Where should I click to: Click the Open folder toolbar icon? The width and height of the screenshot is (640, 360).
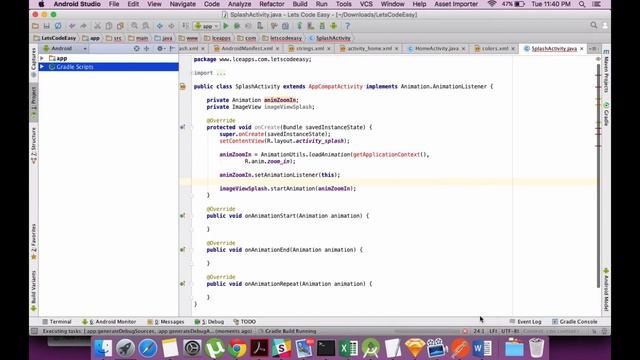[x=36, y=26]
